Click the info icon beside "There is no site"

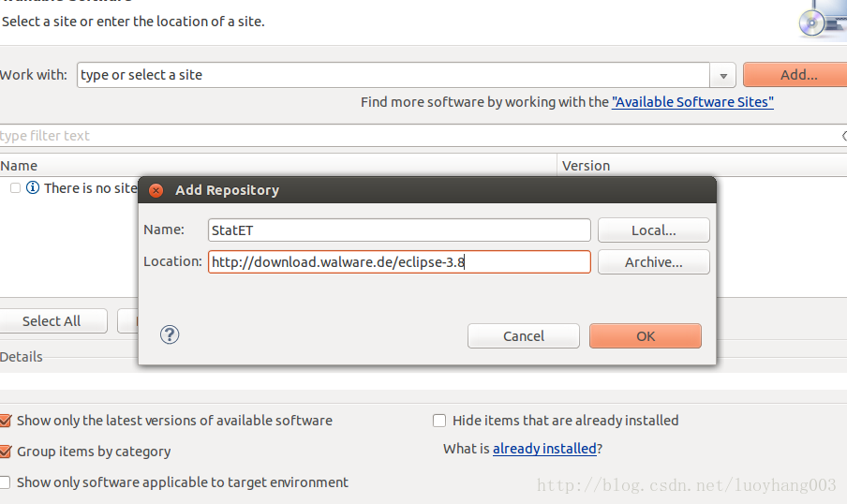click(x=33, y=187)
